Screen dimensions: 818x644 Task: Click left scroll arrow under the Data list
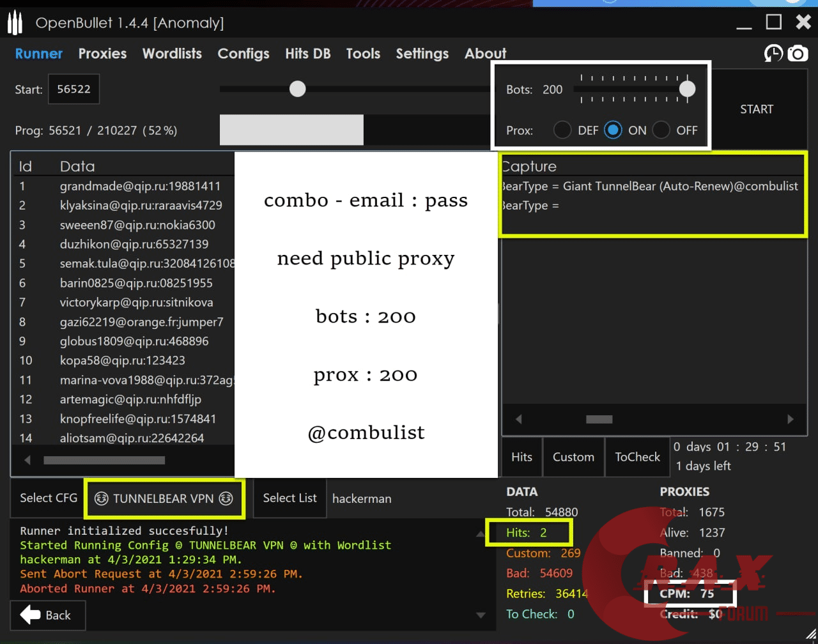(27, 460)
